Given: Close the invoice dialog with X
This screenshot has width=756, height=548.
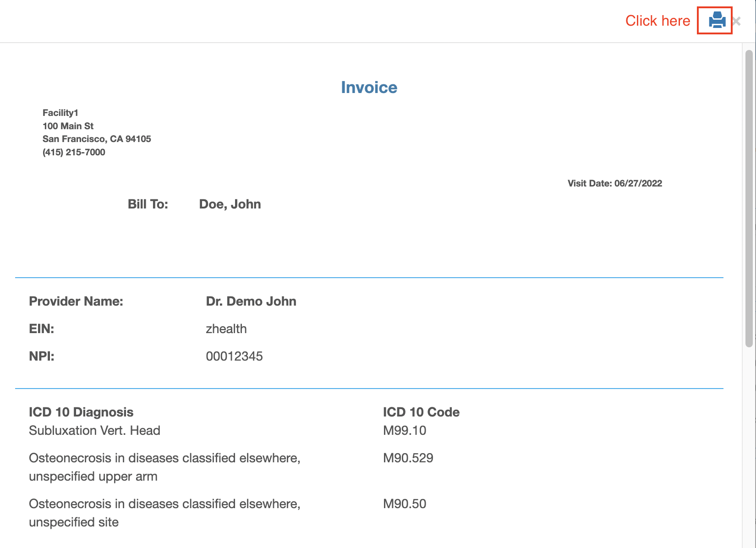Looking at the screenshot, I should coord(736,21).
